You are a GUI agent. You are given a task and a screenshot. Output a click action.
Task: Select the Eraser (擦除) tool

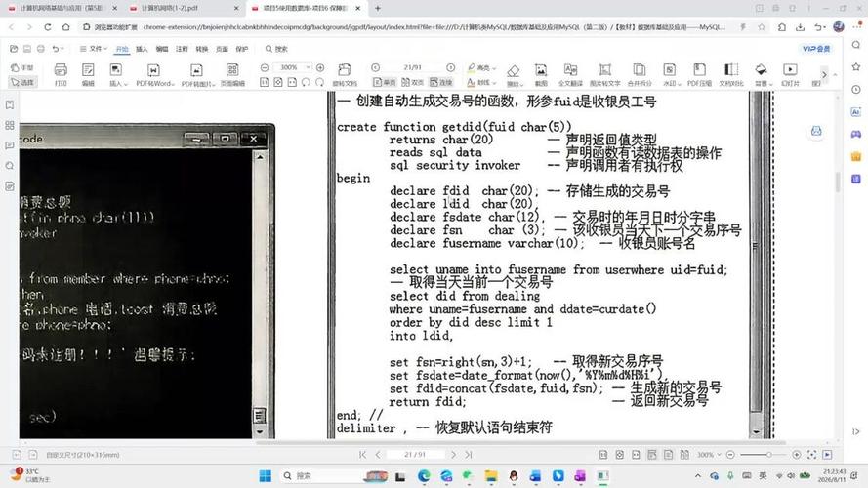point(514,74)
